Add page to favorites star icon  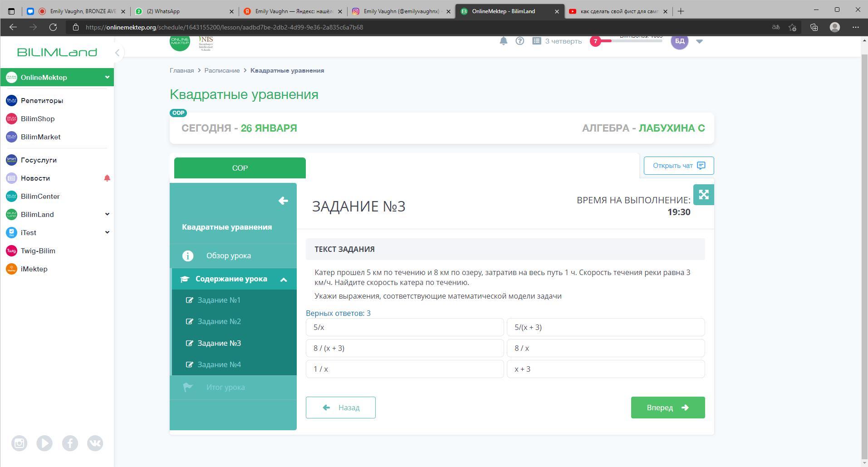[x=792, y=27]
